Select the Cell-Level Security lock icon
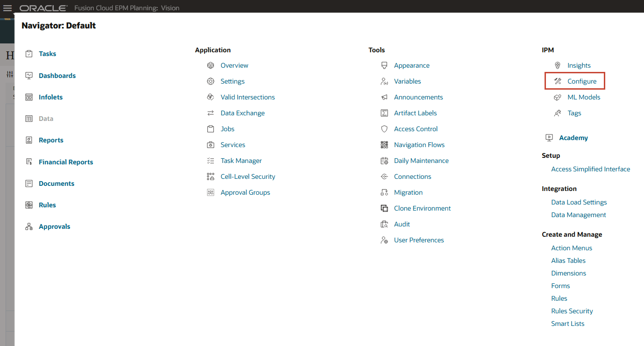Screen dimensions: 644x346 point(211,177)
